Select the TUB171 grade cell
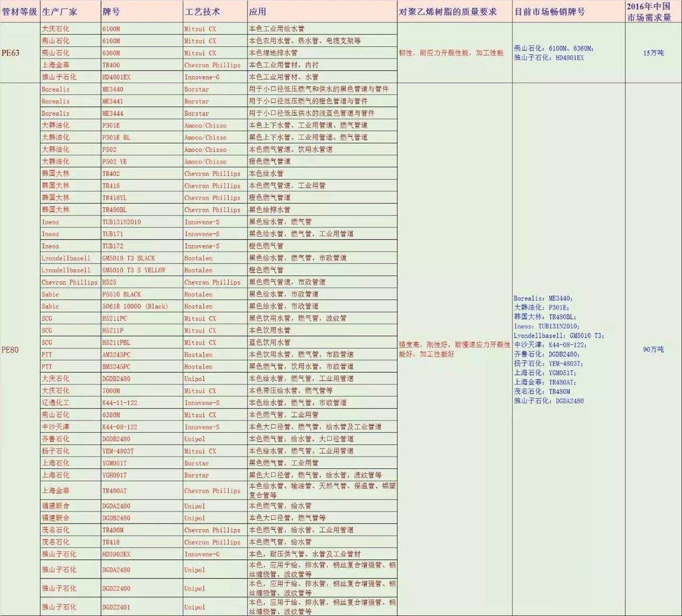Screen dimensions: 682x616 pos(141,234)
